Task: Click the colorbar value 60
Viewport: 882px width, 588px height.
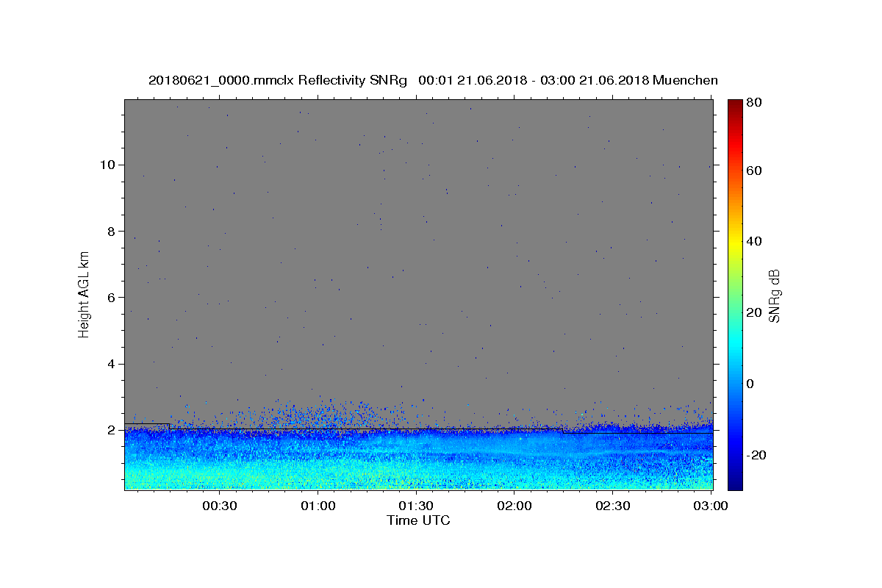Action: click(x=755, y=171)
